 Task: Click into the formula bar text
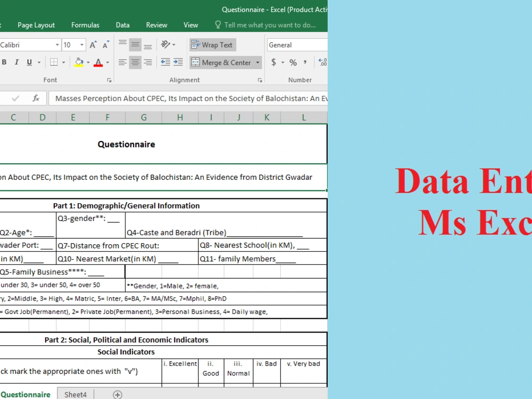click(188, 98)
